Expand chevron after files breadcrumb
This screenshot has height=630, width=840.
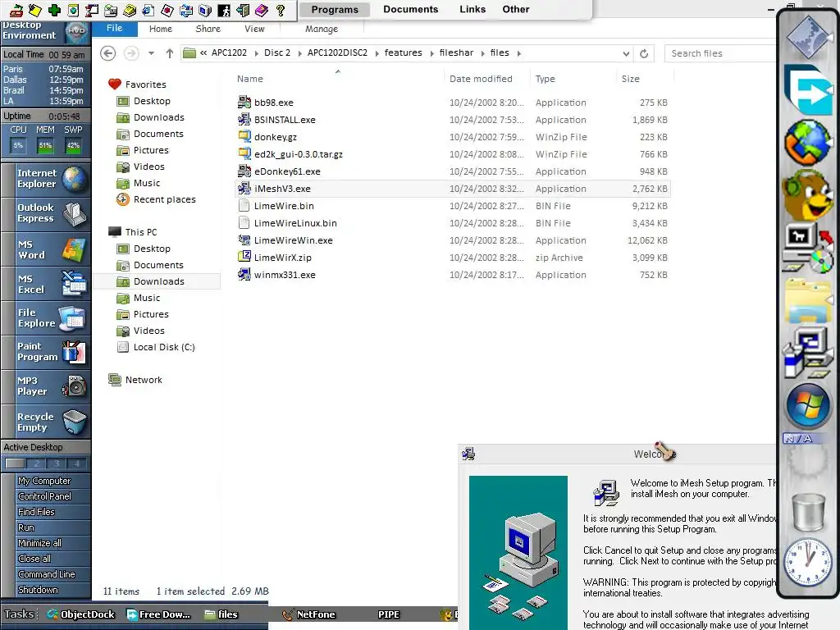tap(518, 53)
